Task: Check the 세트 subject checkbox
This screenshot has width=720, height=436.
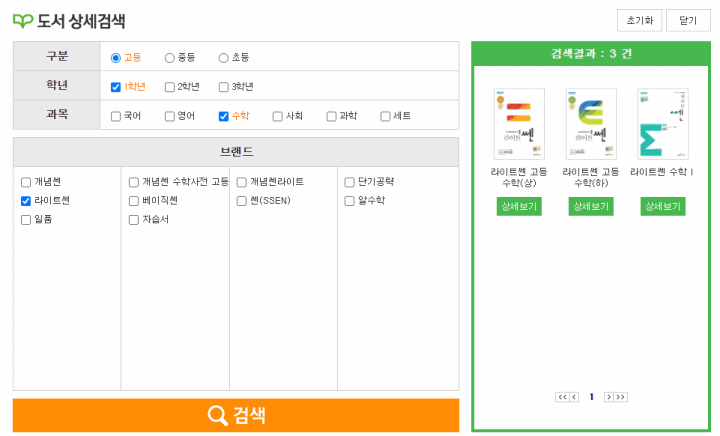Action: pos(385,117)
